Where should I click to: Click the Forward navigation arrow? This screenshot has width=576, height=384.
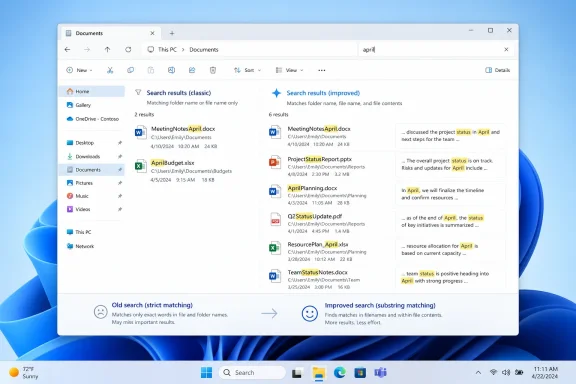point(87,50)
